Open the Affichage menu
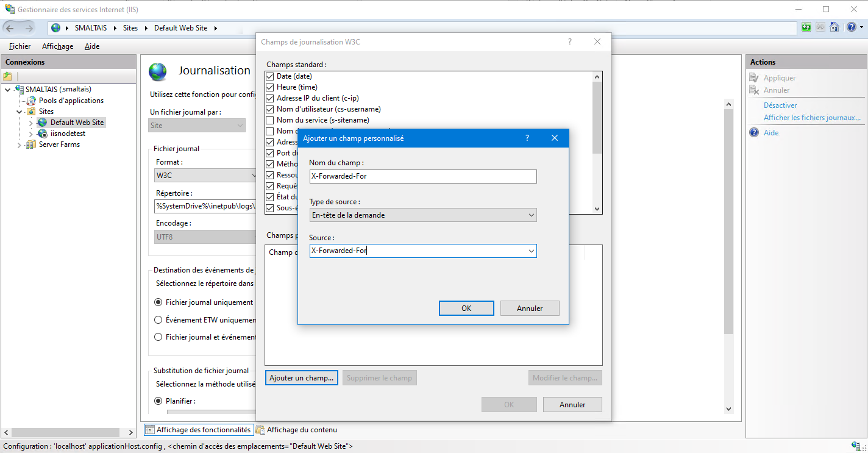This screenshot has width=868, height=453. pyautogui.click(x=57, y=46)
